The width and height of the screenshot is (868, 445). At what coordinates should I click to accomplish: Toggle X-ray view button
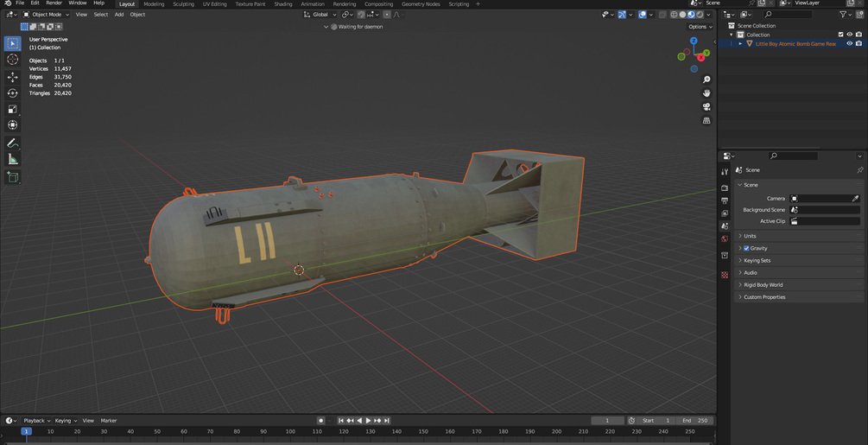coord(662,15)
